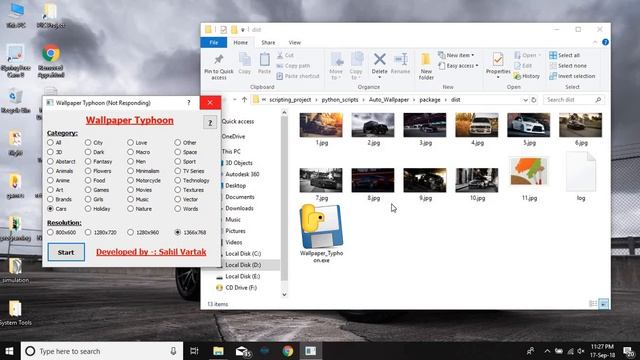Image resolution: width=640 pixels, height=360 pixels.
Task: Select the Anime category radio button
Action: [50, 180]
